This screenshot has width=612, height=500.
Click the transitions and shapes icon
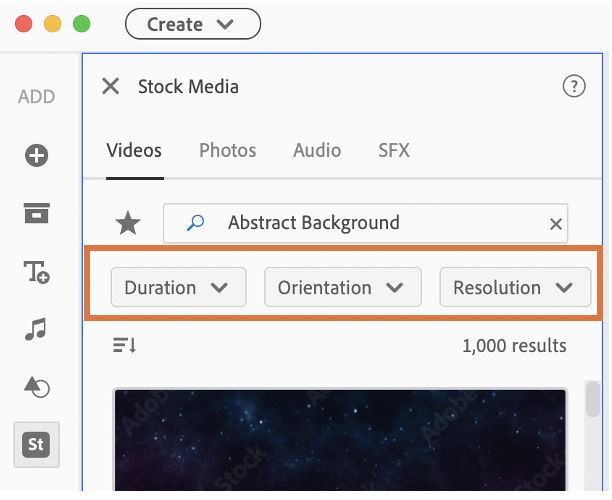click(37, 386)
